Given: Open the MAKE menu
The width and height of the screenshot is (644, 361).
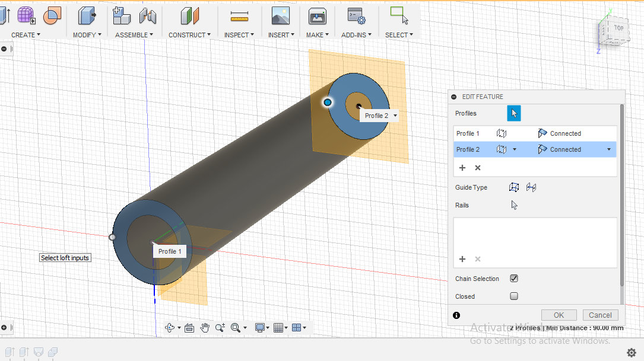Looking at the screenshot, I should tap(318, 35).
